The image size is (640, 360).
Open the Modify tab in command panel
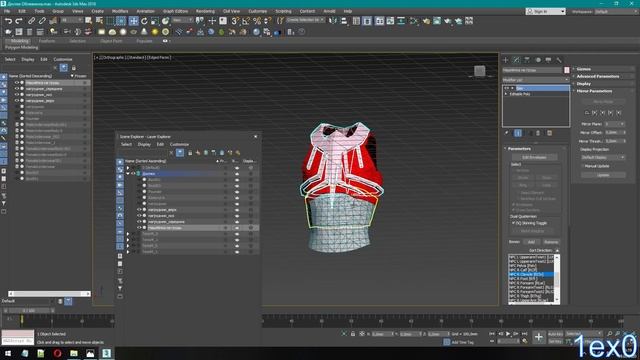click(516, 60)
